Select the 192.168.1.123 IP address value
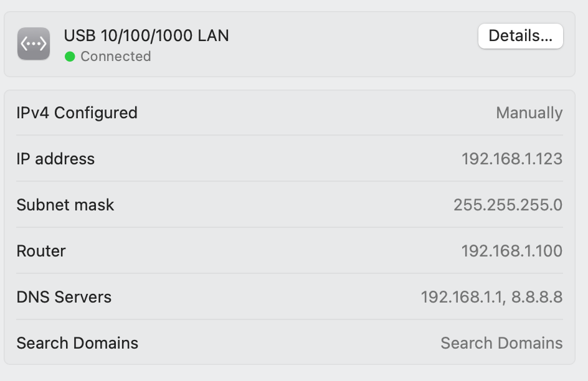The height and width of the screenshot is (381, 588). pos(512,159)
